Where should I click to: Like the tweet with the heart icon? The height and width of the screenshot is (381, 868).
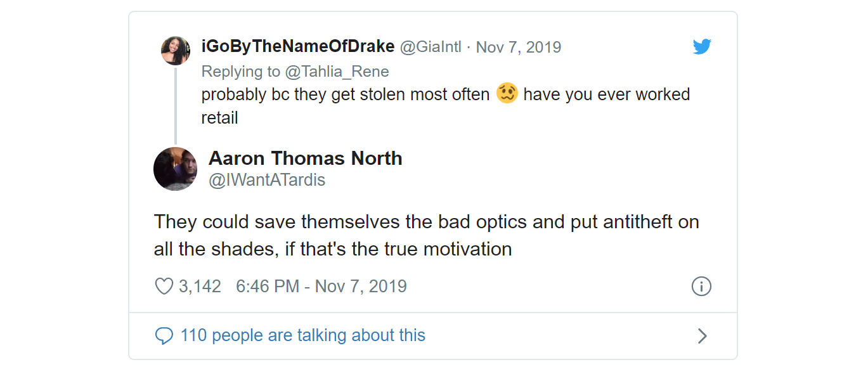[x=164, y=287]
